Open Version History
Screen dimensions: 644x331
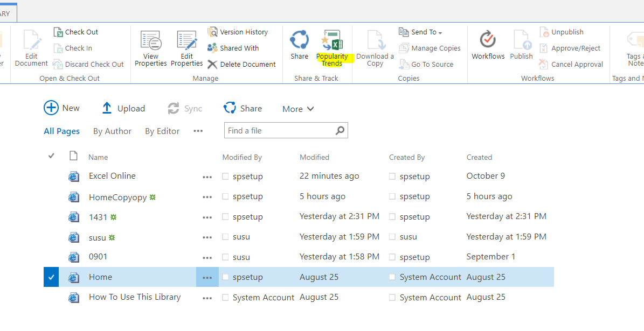tap(238, 32)
